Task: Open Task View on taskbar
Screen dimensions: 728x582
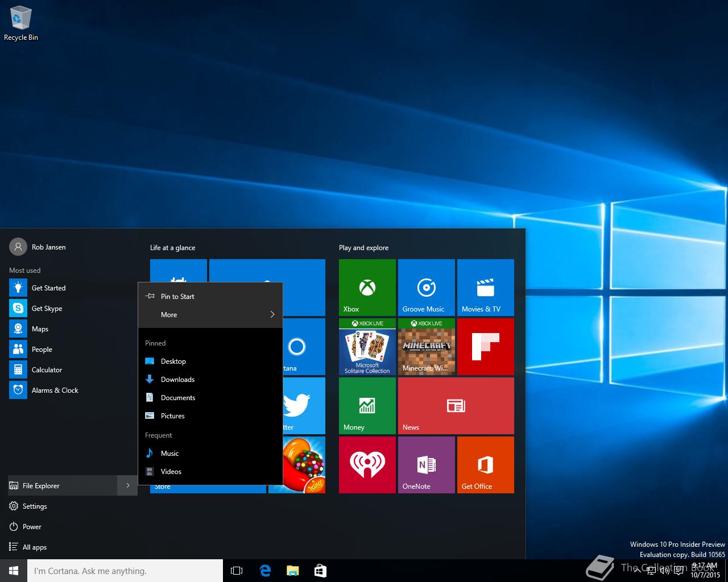Action: tap(237, 571)
